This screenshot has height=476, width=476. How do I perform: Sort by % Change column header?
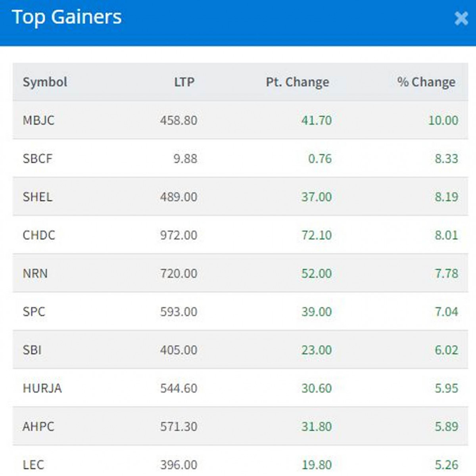click(x=426, y=82)
